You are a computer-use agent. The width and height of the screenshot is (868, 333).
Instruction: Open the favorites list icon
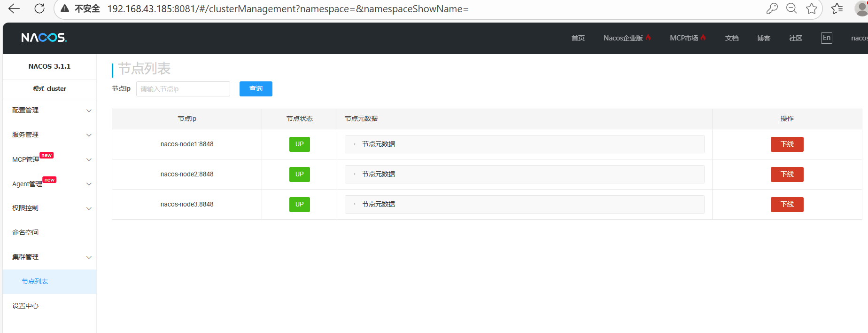tap(837, 8)
